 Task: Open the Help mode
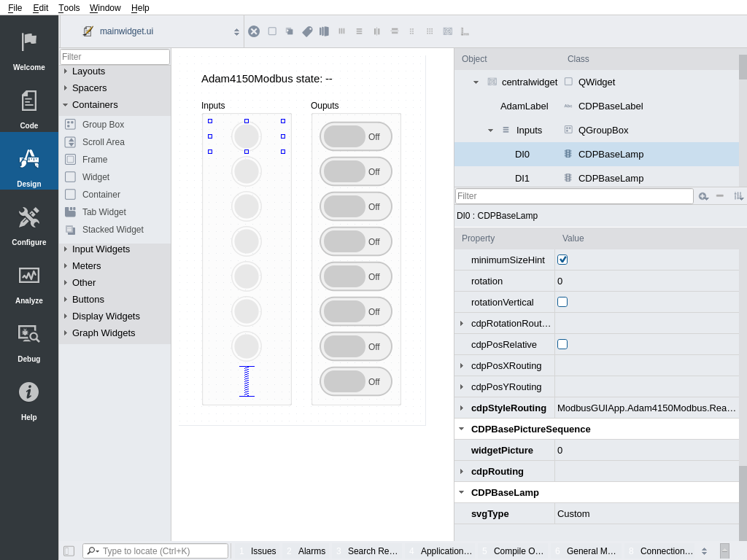click(x=29, y=402)
